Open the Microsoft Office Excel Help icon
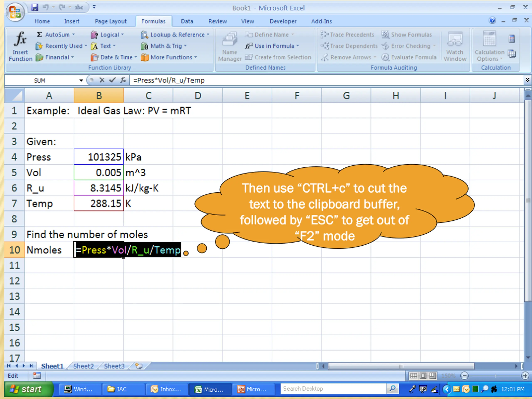The height and width of the screenshot is (399, 532). (492, 21)
